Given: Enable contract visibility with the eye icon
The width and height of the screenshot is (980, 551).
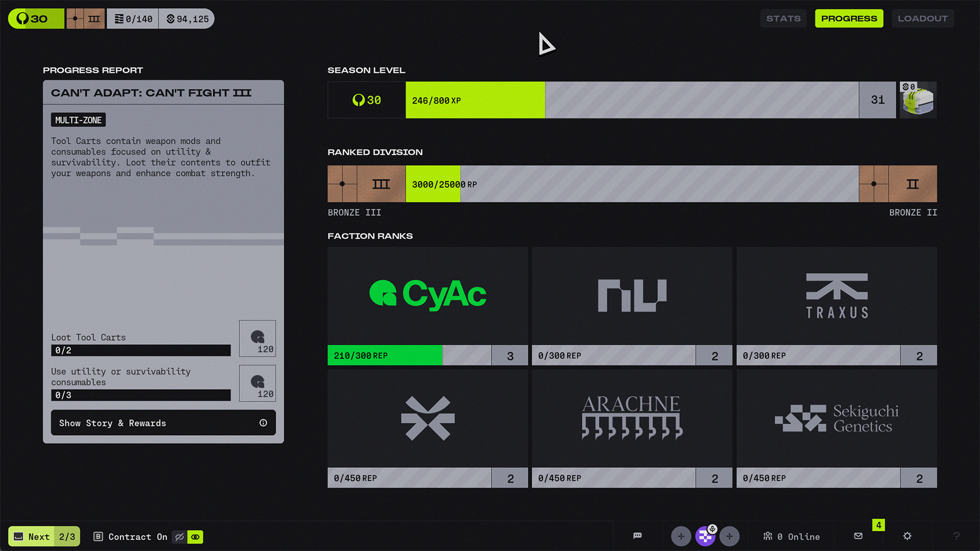Looking at the screenshot, I should click(x=195, y=537).
